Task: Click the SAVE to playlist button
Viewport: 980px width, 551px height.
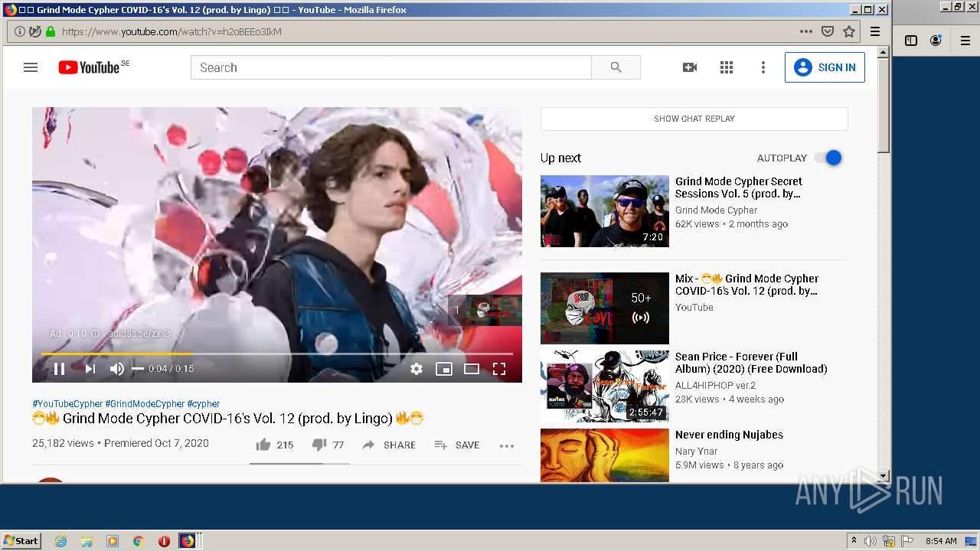Action: (x=457, y=445)
